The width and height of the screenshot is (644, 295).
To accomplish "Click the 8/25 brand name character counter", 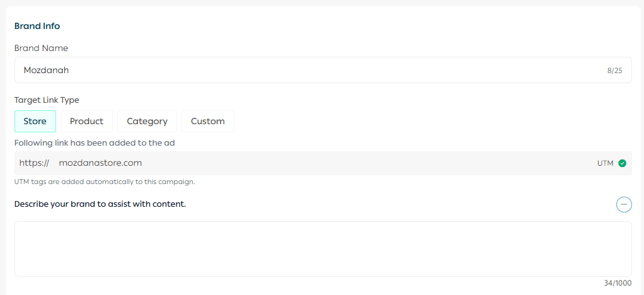I will (x=614, y=71).
